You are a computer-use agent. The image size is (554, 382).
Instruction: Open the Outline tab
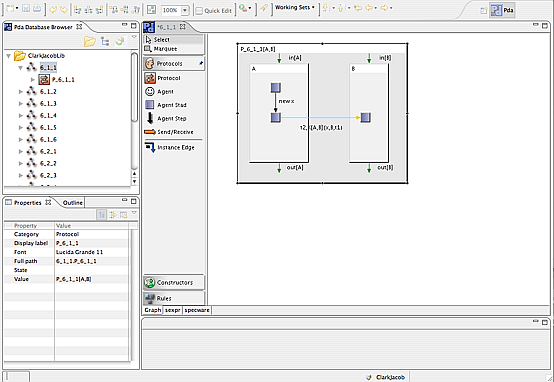(x=72, y=203)
